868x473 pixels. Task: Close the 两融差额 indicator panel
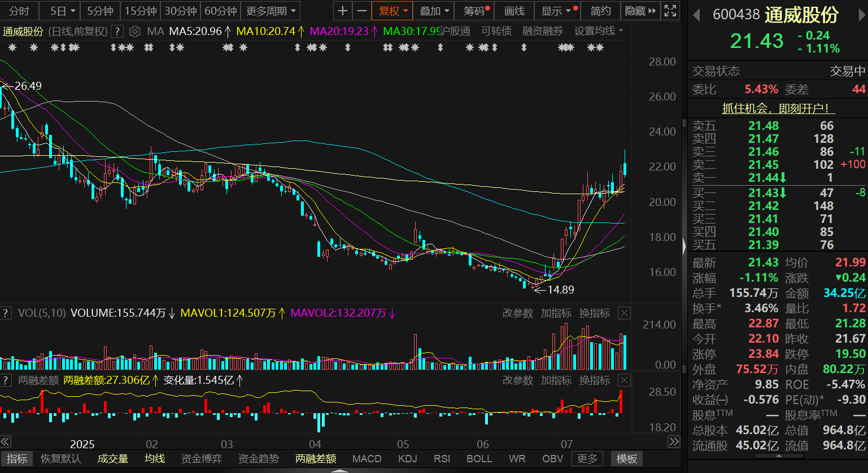[x=624, y=380]
